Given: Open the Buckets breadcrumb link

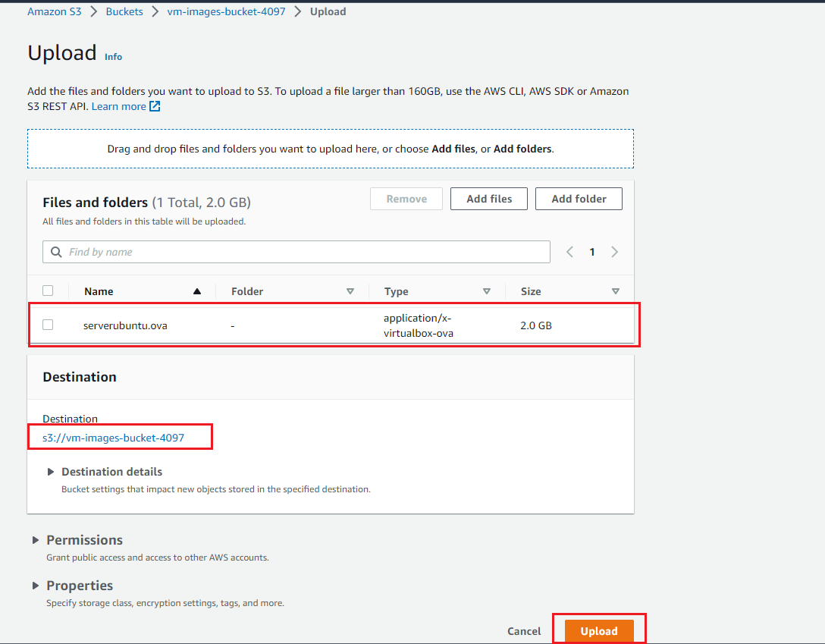Looking at the screenshot, I should coord(124,11).
